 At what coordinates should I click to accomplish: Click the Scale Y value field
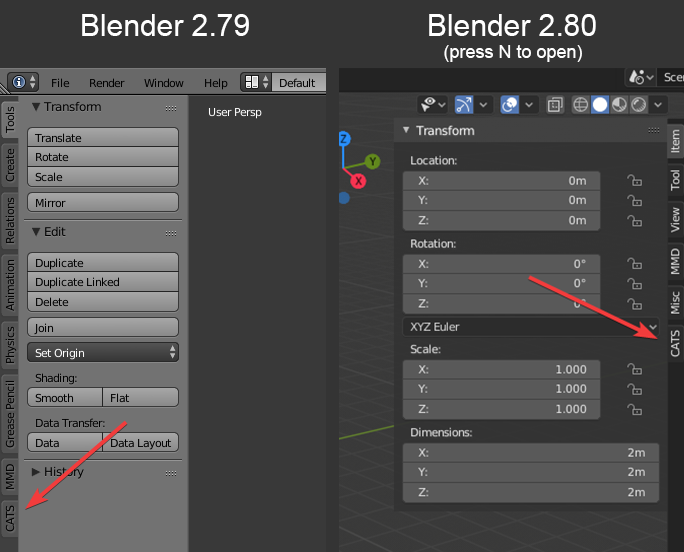(x=501, y=389)
